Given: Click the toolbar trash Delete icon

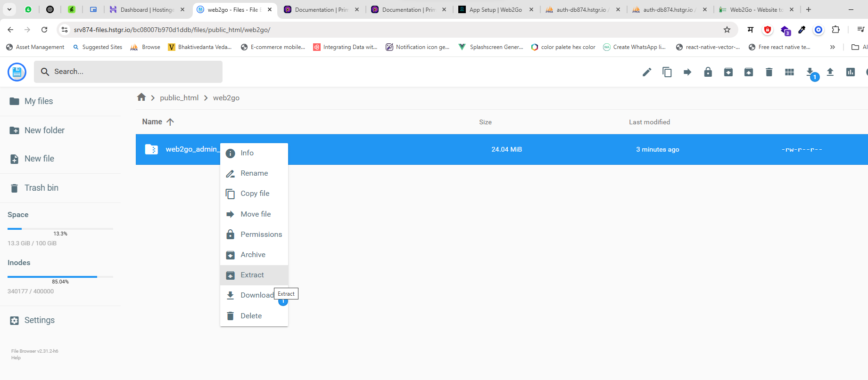Looking at the screenshot, I should [x=769, y=72].
